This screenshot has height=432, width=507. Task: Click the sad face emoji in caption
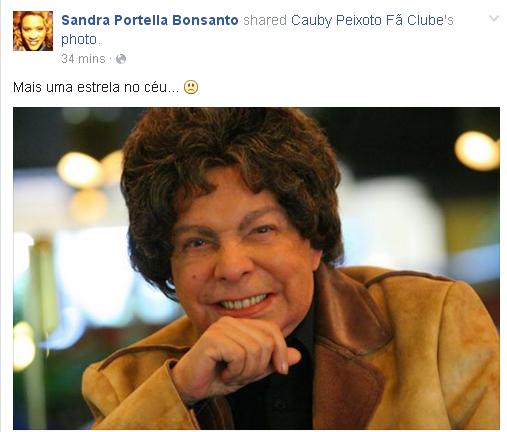(x=191, y=87)
